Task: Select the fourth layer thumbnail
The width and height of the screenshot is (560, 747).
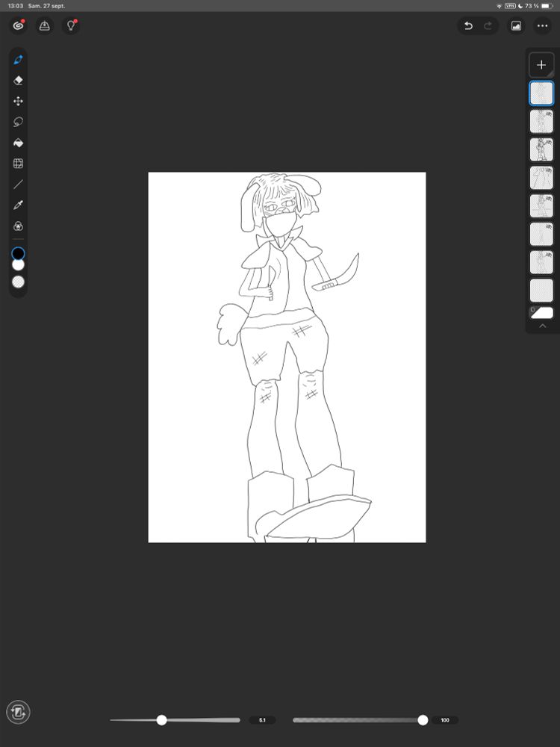Action: [x=541, y=178]
